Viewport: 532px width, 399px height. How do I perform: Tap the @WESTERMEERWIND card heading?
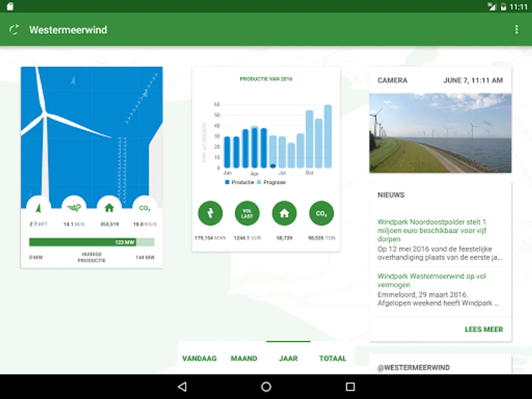tap(414, 368)
